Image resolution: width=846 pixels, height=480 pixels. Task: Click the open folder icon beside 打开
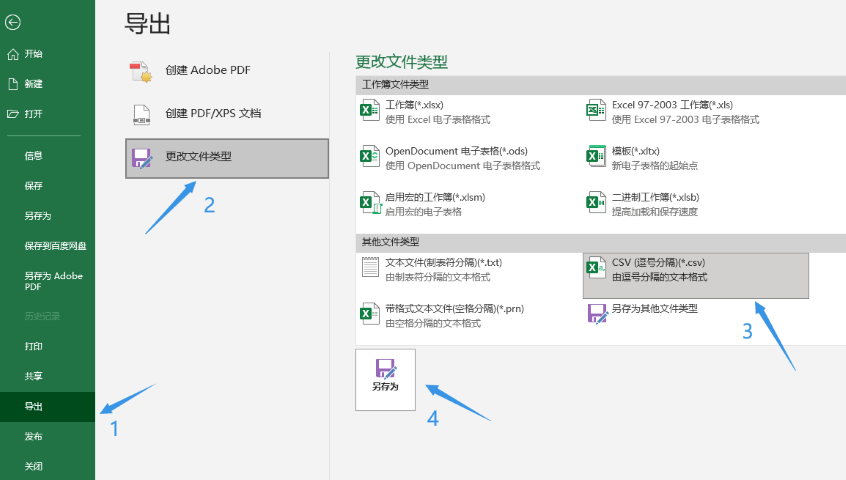pos(13,114)
